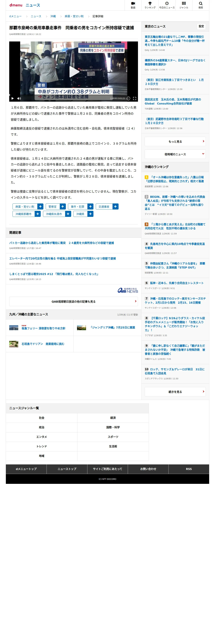This screenshot has width=215, height=644.
Task: Go to 沖縄 breadcrumb
Action: click(53, 16)
